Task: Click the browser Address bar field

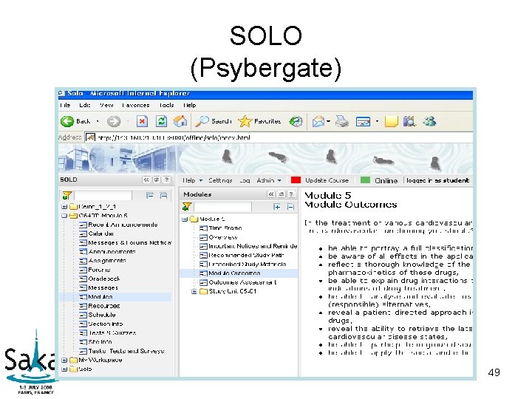Action: point(279,137)
